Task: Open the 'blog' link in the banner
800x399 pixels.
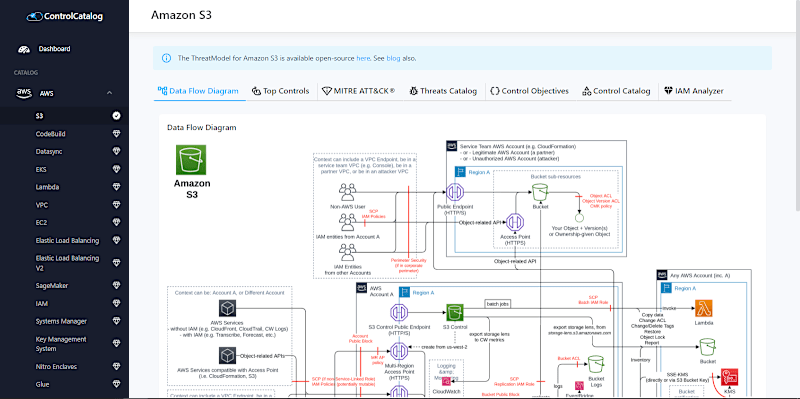Action: click(x=393, y=58)
